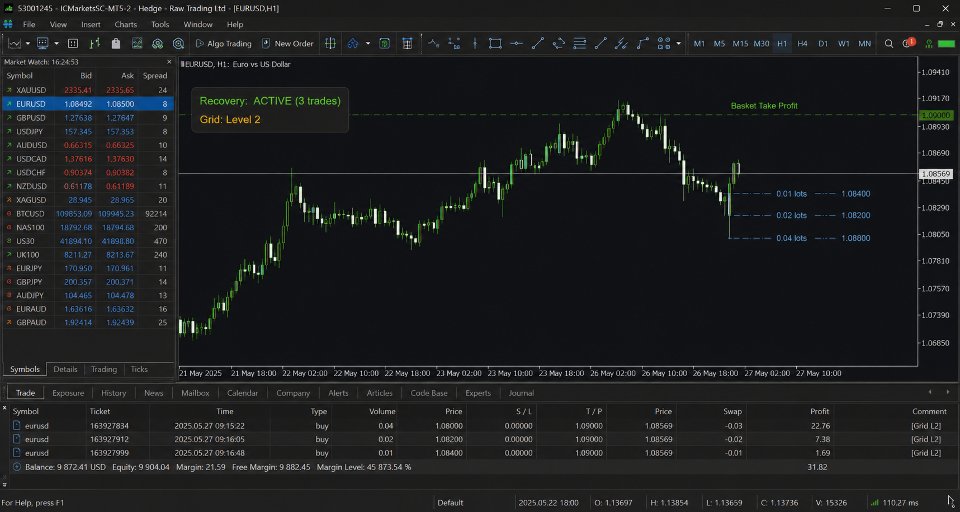Select the horizontal line tool

517,43
